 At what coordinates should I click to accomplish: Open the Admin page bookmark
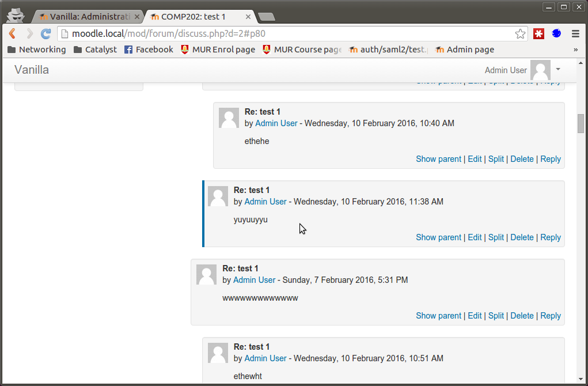pos(465,50)
